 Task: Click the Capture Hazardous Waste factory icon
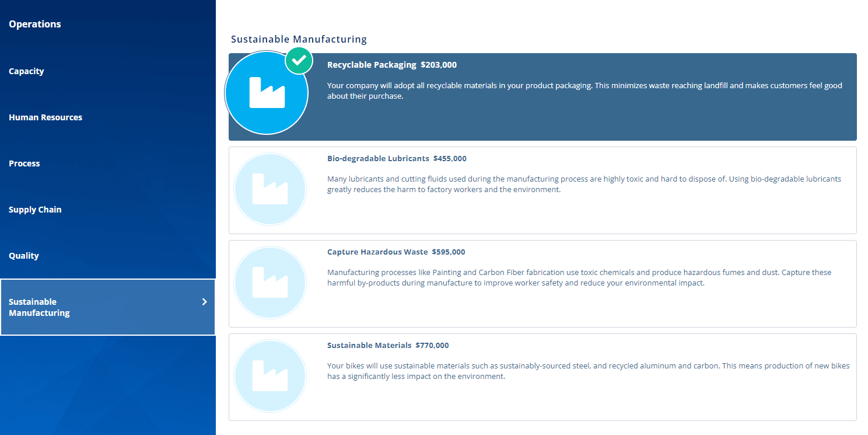[269, 283]
